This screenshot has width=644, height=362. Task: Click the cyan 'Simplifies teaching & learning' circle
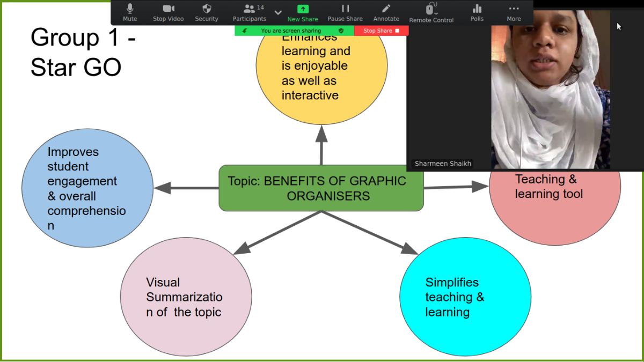coord(465,297)
